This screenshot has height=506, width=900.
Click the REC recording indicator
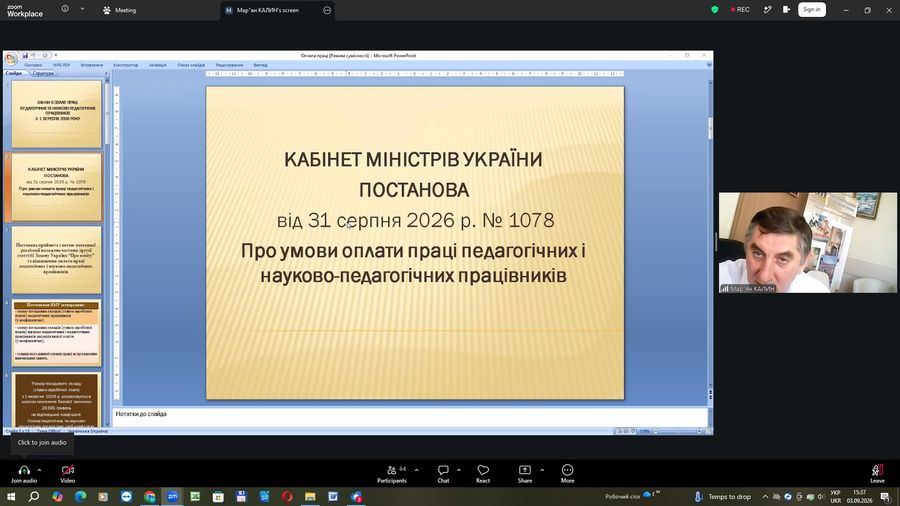pyautogui.click(x=740, y=10)
